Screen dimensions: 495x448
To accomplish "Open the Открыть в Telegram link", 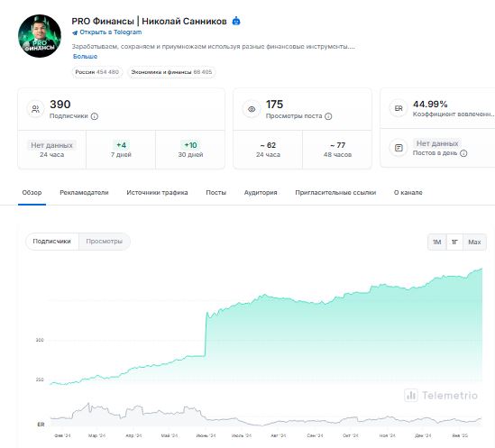I will 111,32.
